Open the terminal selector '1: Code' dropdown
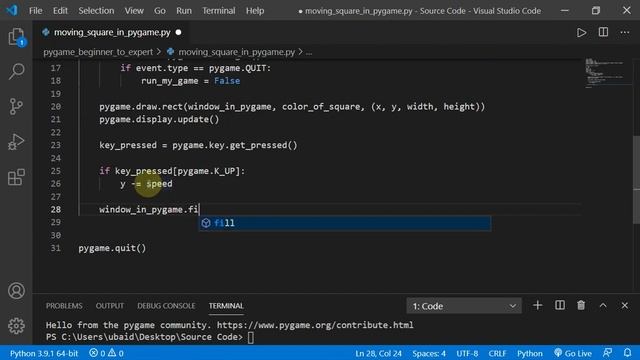640x360 pixels. coord(464,306)
